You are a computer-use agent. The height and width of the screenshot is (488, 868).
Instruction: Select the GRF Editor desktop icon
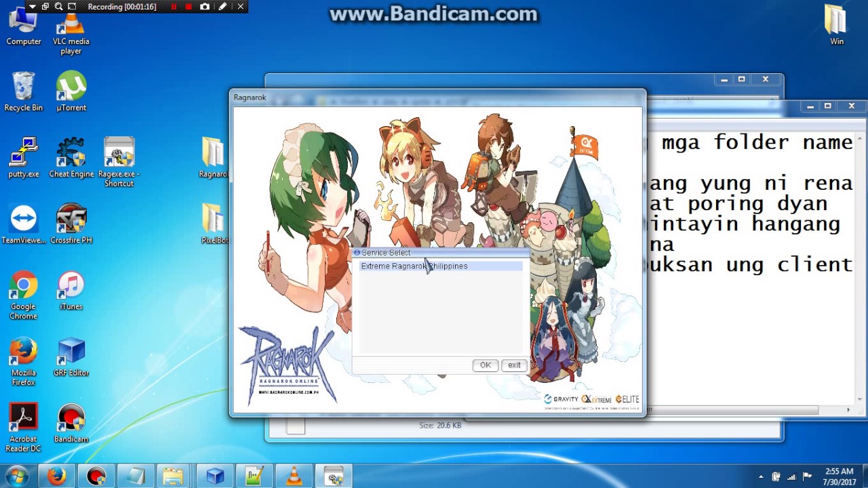click(x=71, y=357)
